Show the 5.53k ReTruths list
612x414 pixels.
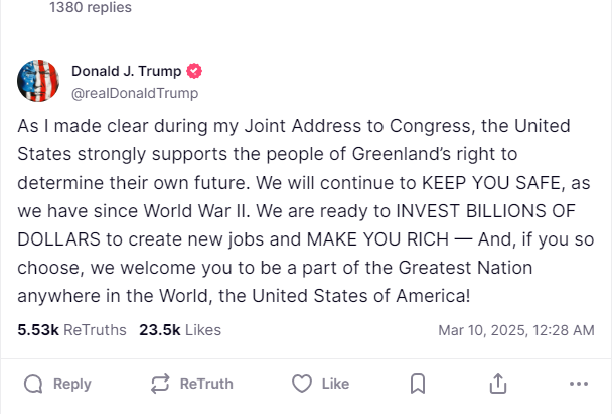point(71,329)
